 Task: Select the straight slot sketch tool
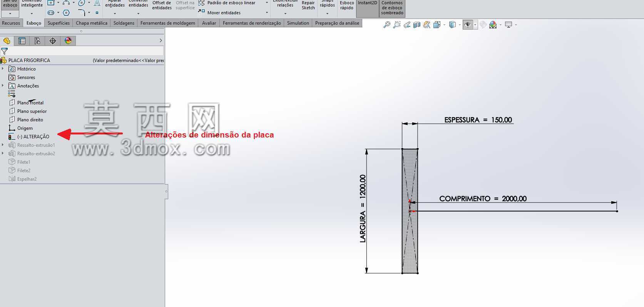51,13
